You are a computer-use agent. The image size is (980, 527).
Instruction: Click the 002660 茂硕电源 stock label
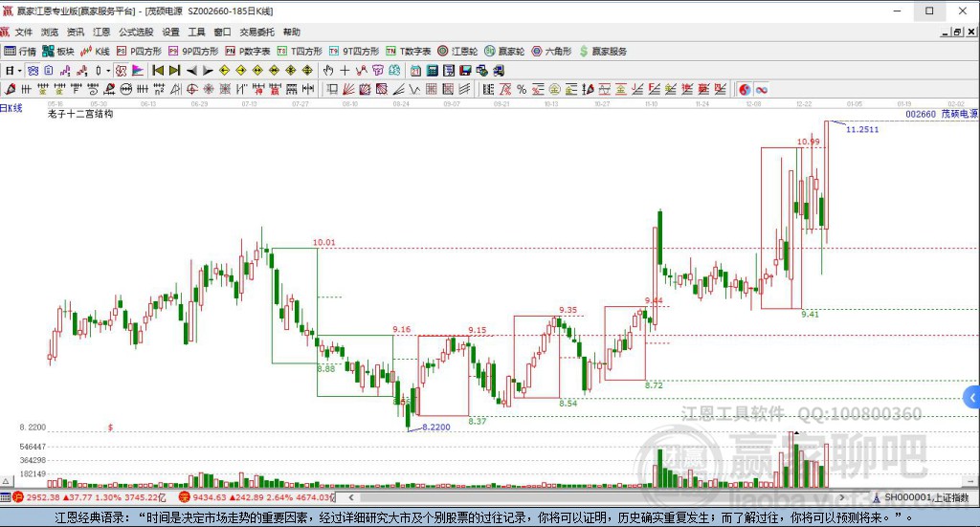coord(942,114)
